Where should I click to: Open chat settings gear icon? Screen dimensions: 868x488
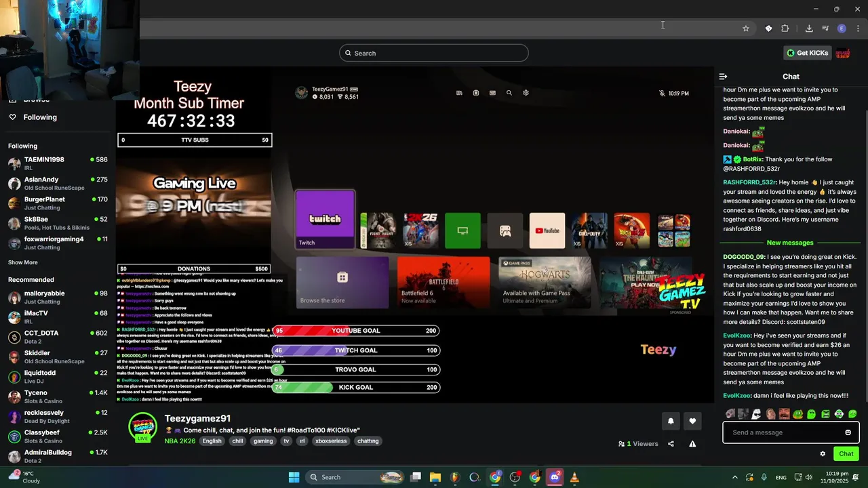823,454
